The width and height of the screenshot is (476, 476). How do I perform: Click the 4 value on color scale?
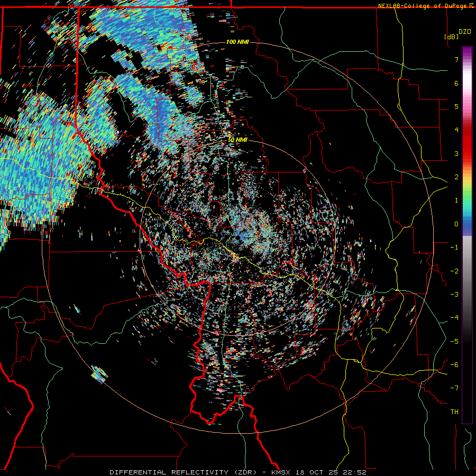tap(456, 130)
